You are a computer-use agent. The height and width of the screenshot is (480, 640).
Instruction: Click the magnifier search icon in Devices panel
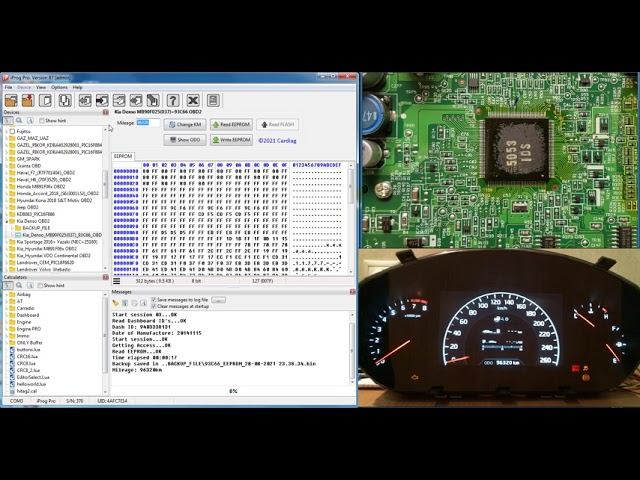pos(19,120)
